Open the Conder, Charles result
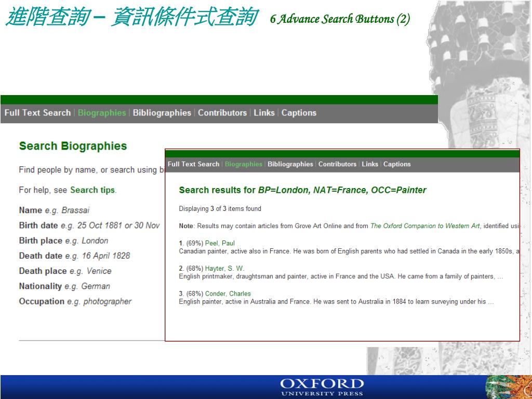This screenshot has width=532, height=399. 228,294
